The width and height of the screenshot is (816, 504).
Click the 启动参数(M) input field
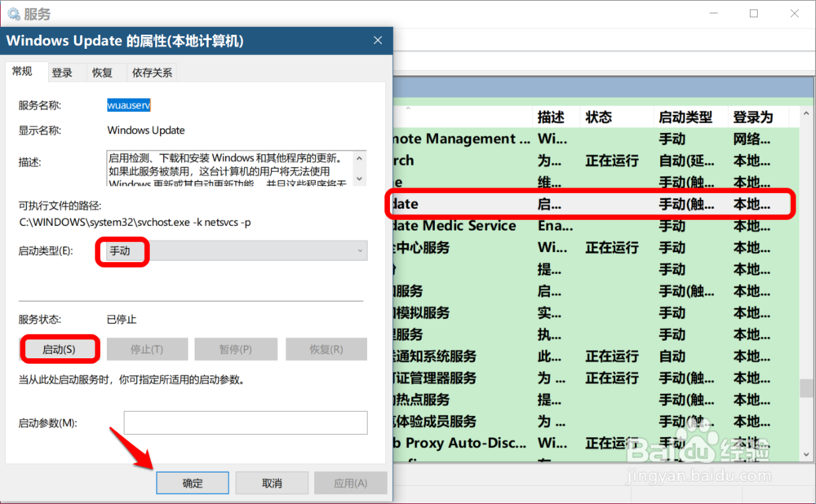246,422
